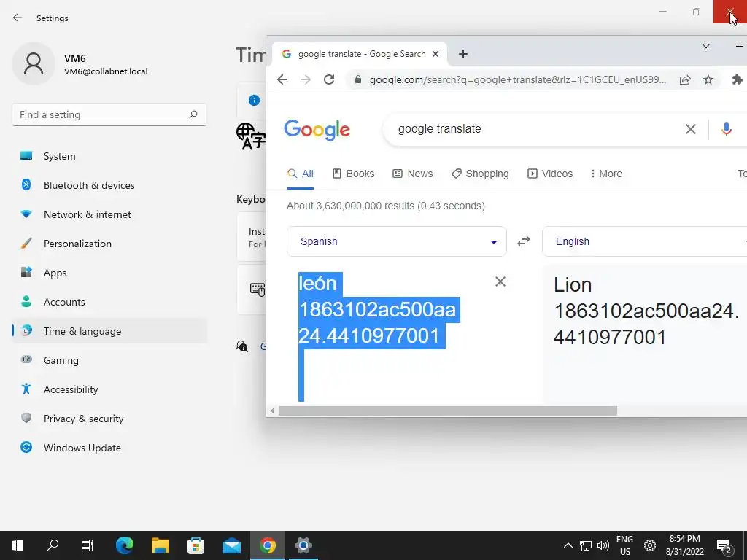Open Mail app from taskbar
747x560 pixels.
[x=232, y=545]
